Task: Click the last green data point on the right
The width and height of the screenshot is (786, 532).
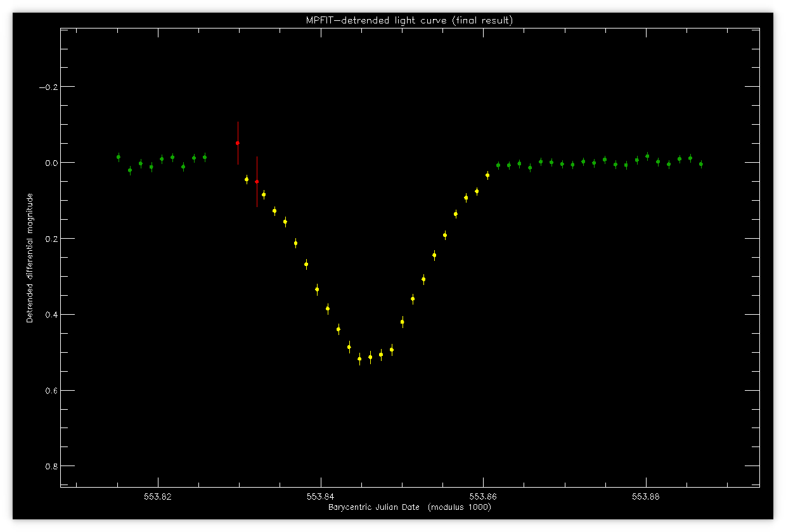Action: tap(701, 164)
